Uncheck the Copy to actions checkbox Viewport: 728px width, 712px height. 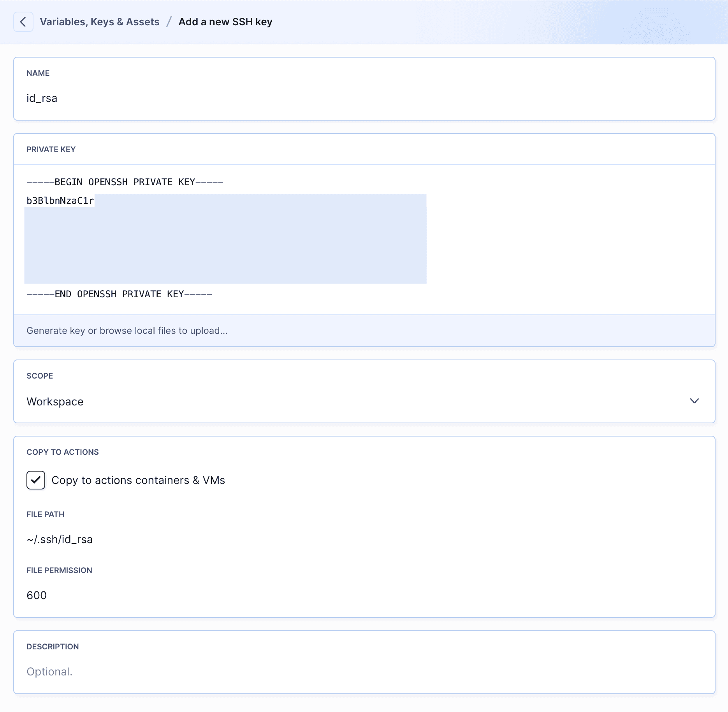coord(36,480)
